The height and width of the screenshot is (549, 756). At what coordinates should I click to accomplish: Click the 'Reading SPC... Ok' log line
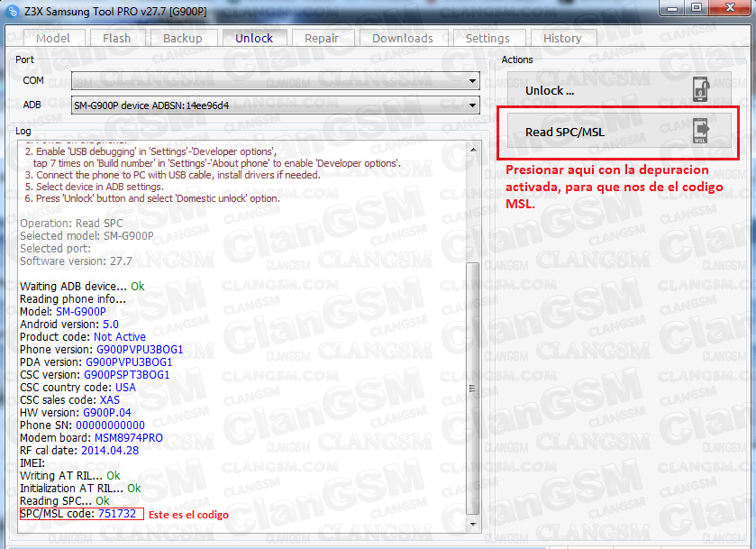point(65,500)
